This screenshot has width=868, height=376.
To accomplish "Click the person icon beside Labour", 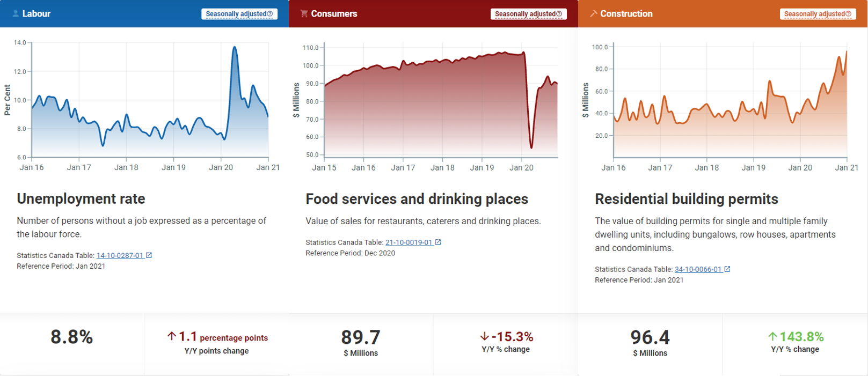I will point(16,13).
